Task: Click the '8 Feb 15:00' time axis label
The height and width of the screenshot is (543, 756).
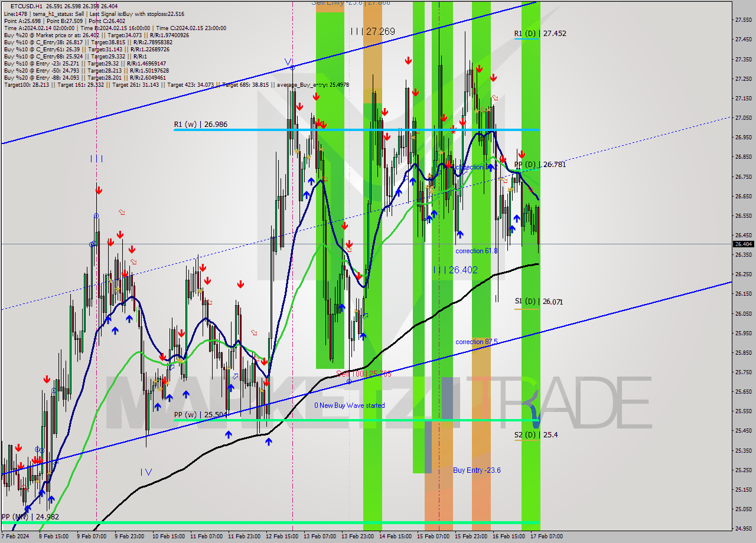Action: coord(53,537)
